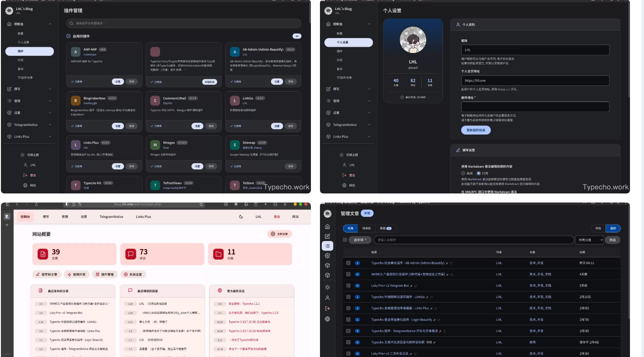Click 主题设置 button on dashboard
Screen dimensions: 644x357
[x=280, y=234]
